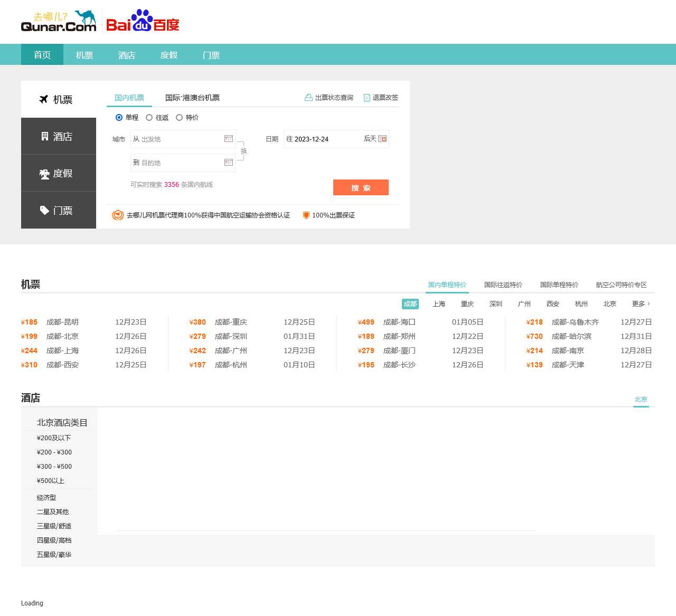Select the 单程 one-way radio button

(119, 118)
